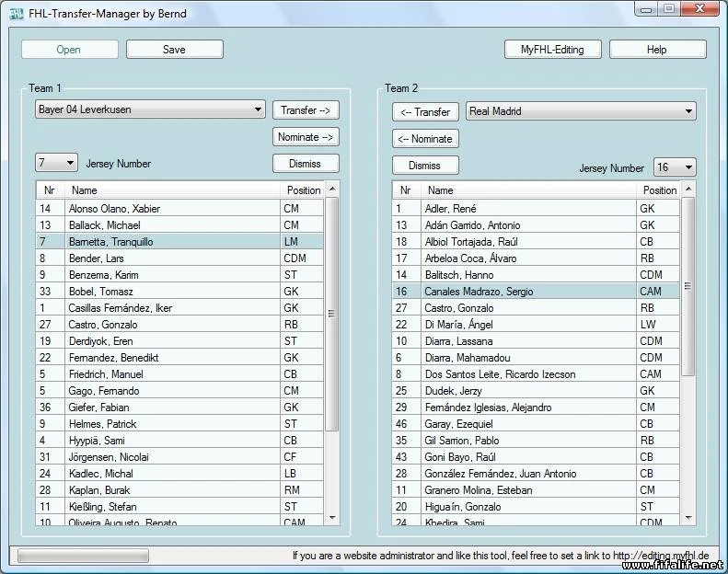Select Derdiyok, Eren row
Image resolution: width=728 pixels, height=574 pixels.
tap(179, 341)
